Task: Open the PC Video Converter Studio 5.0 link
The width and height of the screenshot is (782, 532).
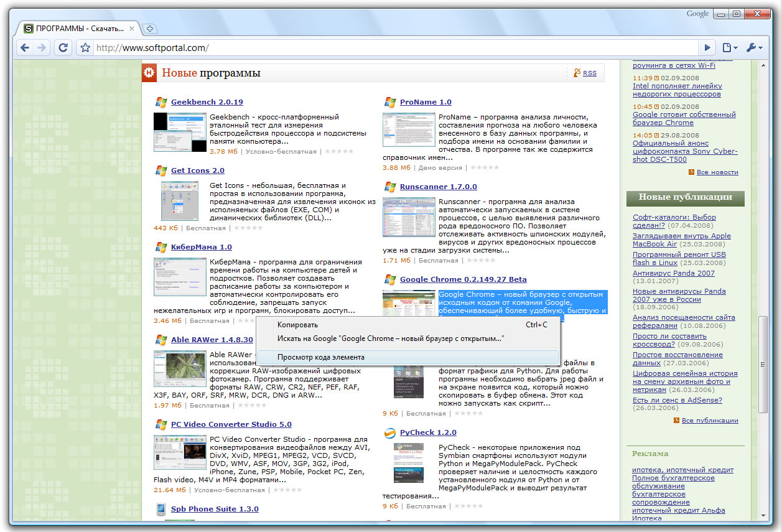Action: pyautogui.click(x=231, y=424)
